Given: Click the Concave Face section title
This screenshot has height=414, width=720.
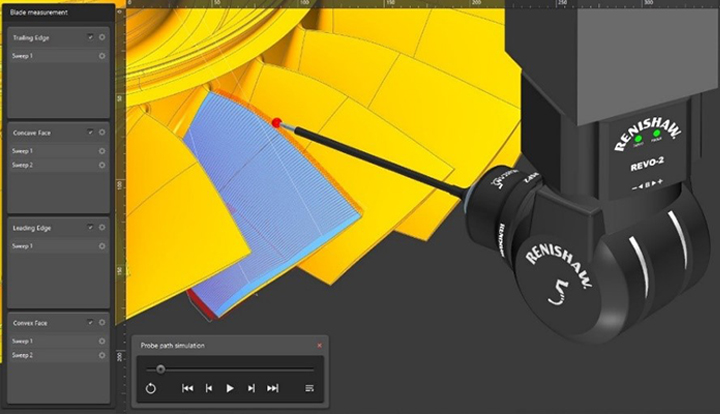Looking at the screenshot, I should pyautogui.click(x=32, y=133).
